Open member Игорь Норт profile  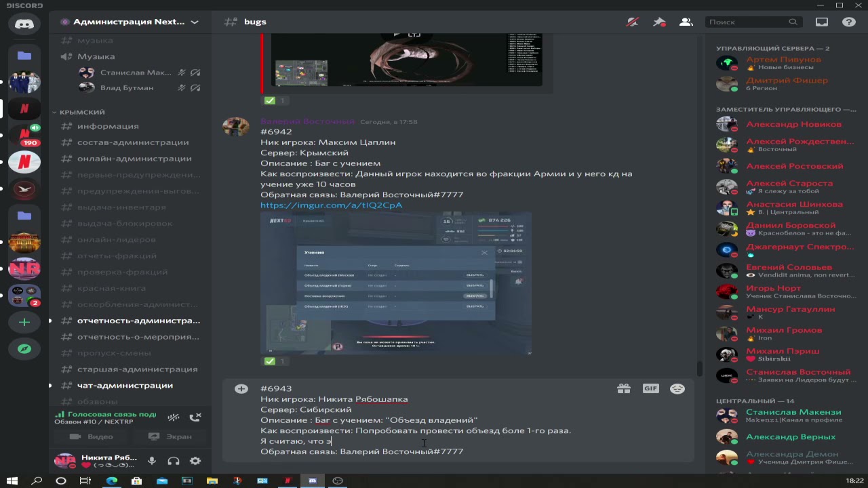point(787,292)
